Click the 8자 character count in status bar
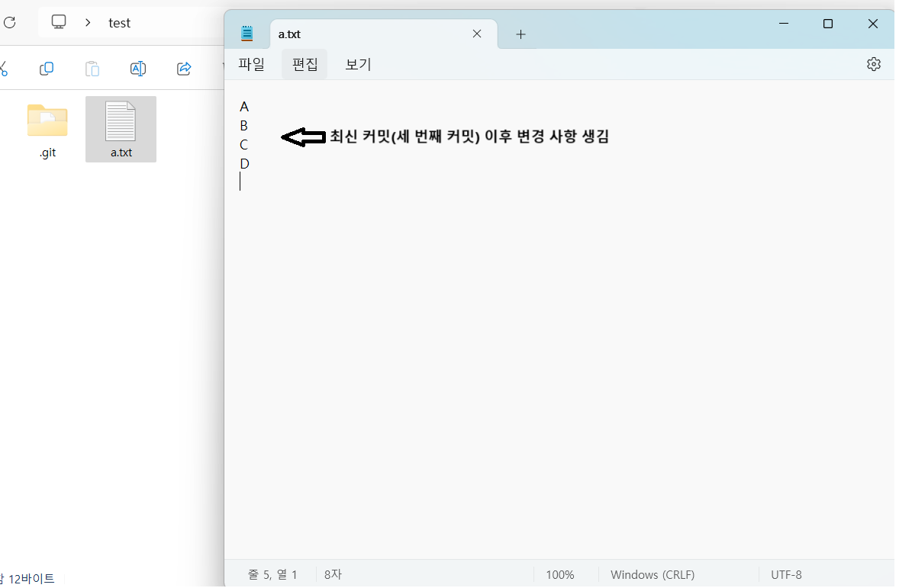899x588 pixels. (333, 575)
